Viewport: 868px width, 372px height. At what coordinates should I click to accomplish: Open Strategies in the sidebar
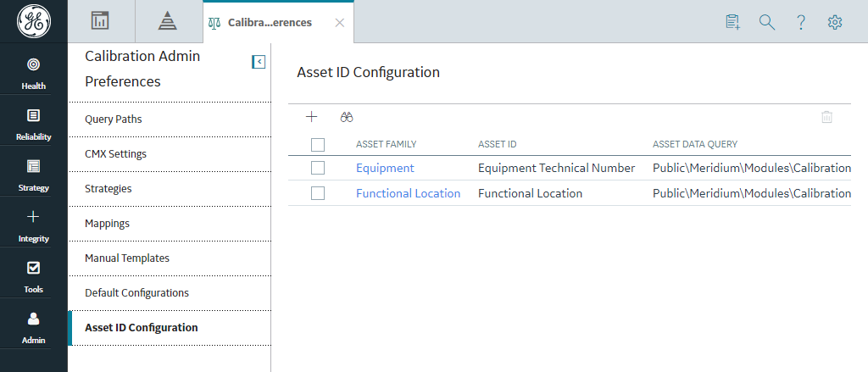coord(170,189)
